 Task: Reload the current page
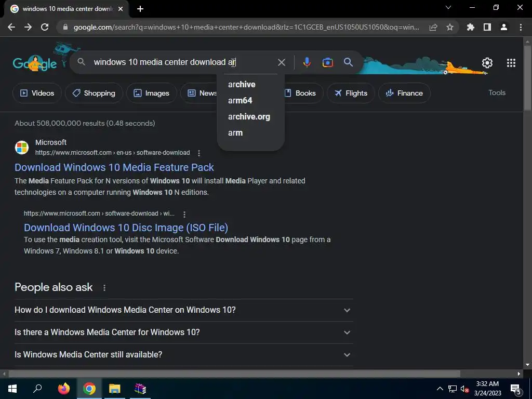point(45,27)
